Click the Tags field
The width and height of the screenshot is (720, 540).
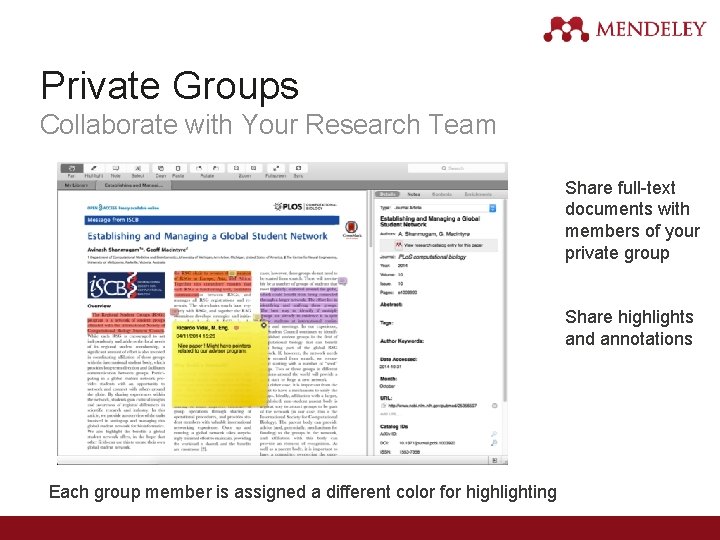[387, 323]
